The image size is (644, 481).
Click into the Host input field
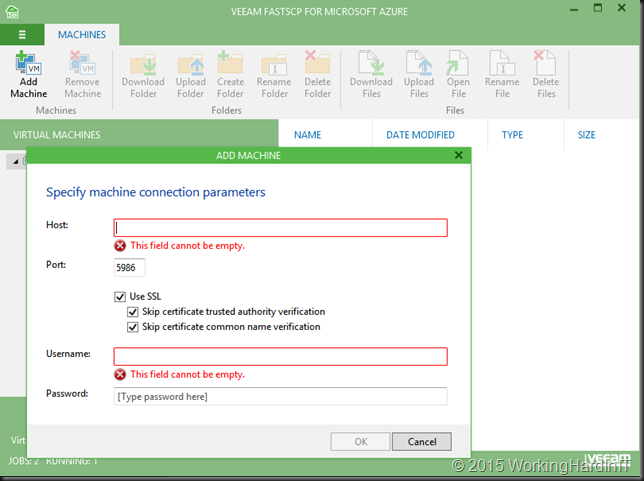click(x=281, y=228)
